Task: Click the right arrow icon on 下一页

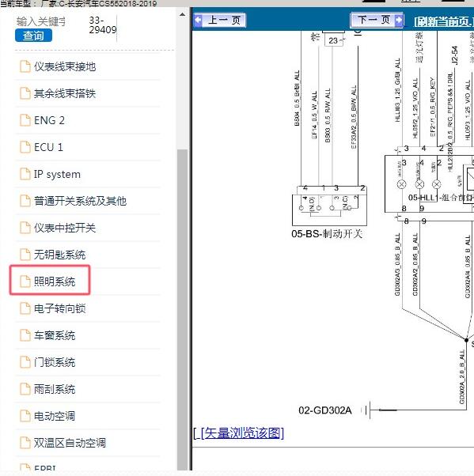Action: pyautogui.click(x=399, y=20)
